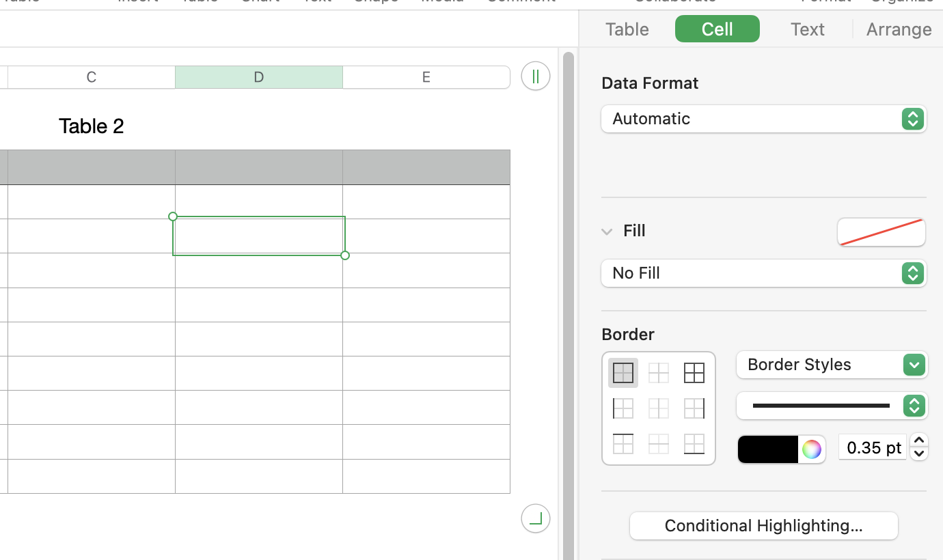
Task: Select column D header
Action: click(x=259, y=77)
